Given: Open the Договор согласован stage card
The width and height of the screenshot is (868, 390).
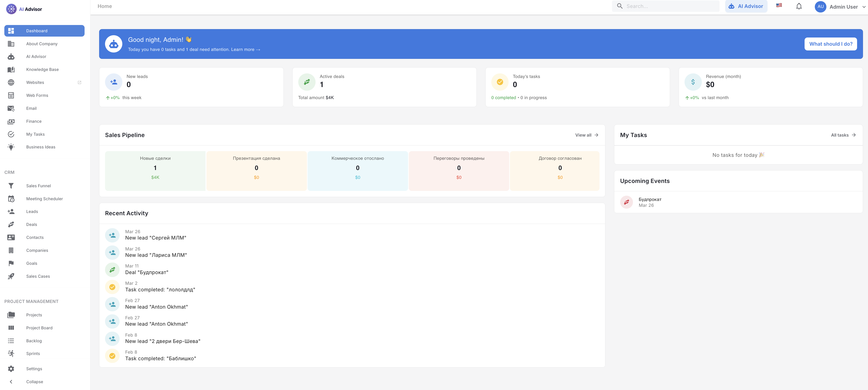Looking at the screenshot, I should tap(555, 171).
